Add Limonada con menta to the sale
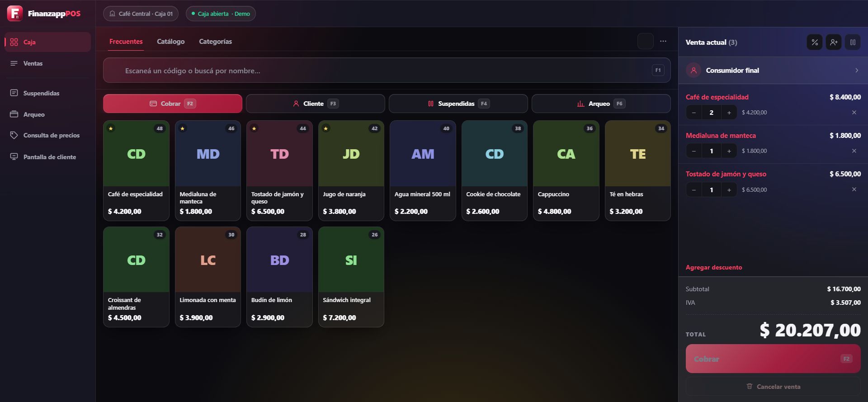The image size is (868, 402). click(208, 277)
